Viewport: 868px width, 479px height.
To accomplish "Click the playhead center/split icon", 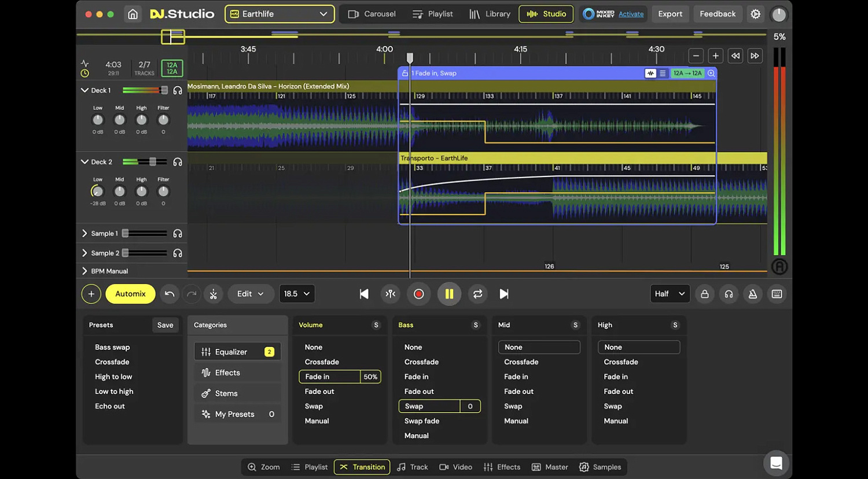I will 391,294.
